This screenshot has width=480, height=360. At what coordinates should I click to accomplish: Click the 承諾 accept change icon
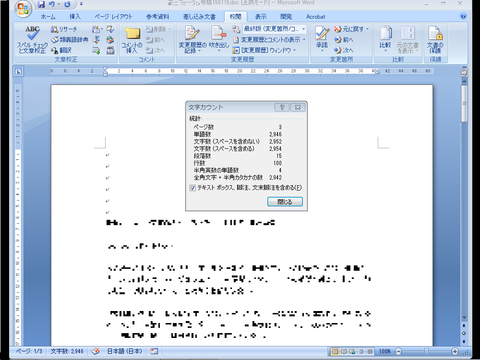(322, 33)
